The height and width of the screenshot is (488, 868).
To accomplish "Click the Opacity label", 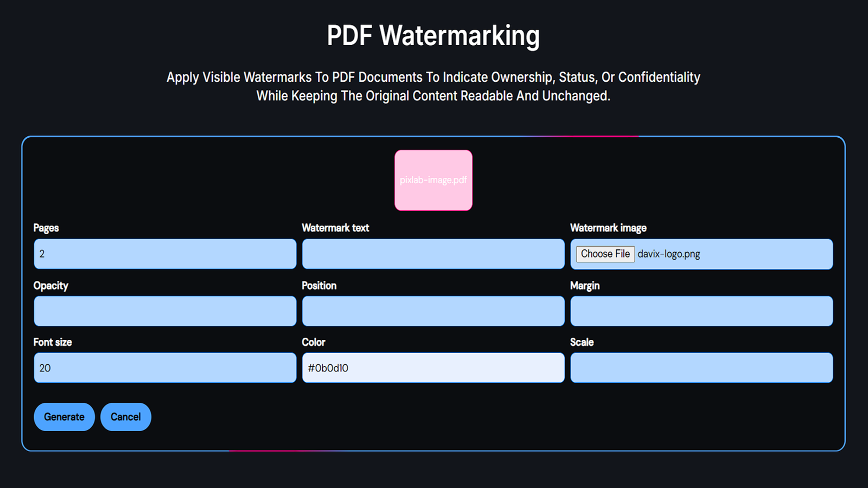I will pos(50,285).
